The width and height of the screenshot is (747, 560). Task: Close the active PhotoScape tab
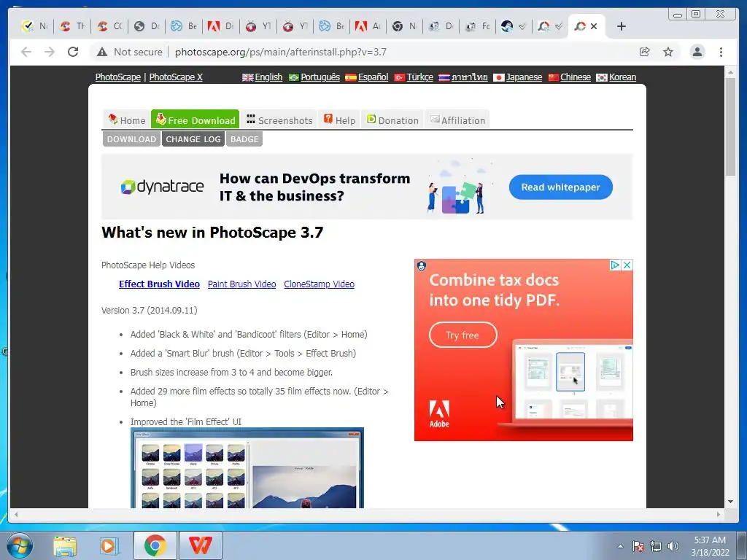[594, 26]
